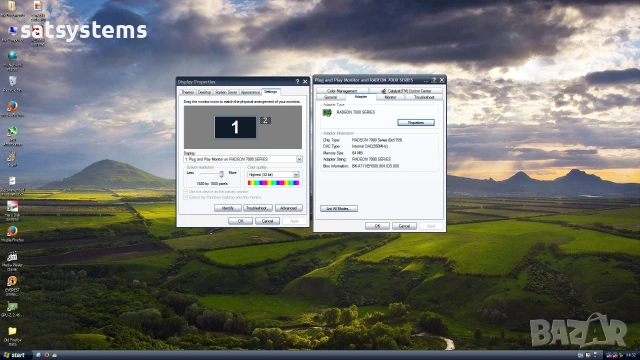Image resolution: width=640 pixels, height=360 pixels.
Task: Click OK in Display Properties
Action: 240,221
